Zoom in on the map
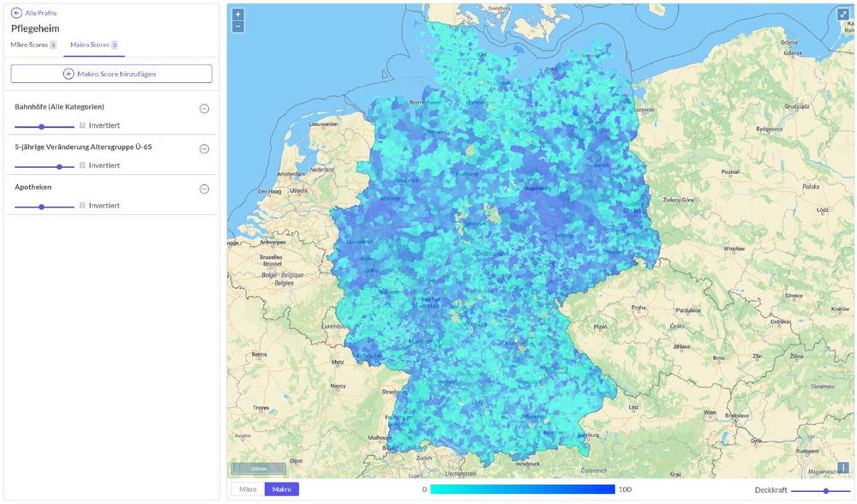857x504 pixels. click(x=238, y=15)
